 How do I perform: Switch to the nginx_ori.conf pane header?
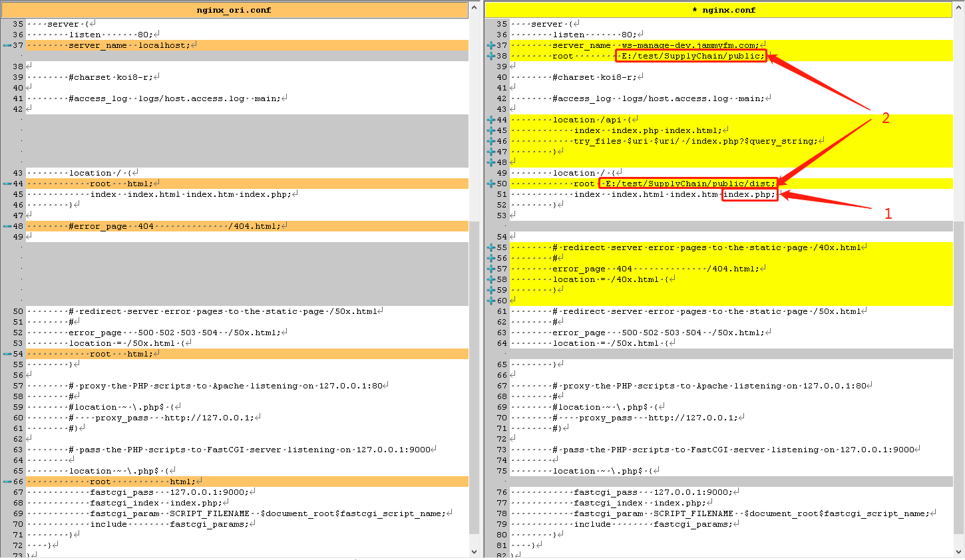pos(234,10)
